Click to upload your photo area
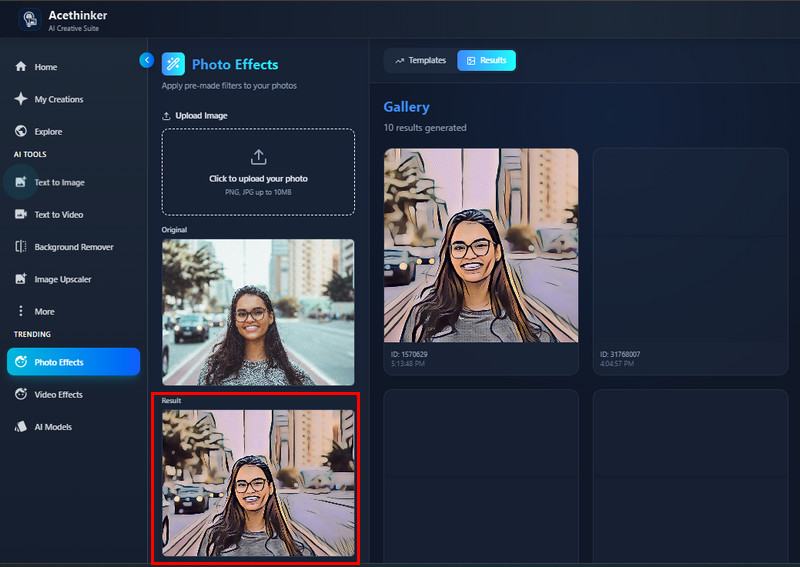Image resolution: width=800 pixels, height=567 pixels. coord(258,171)
